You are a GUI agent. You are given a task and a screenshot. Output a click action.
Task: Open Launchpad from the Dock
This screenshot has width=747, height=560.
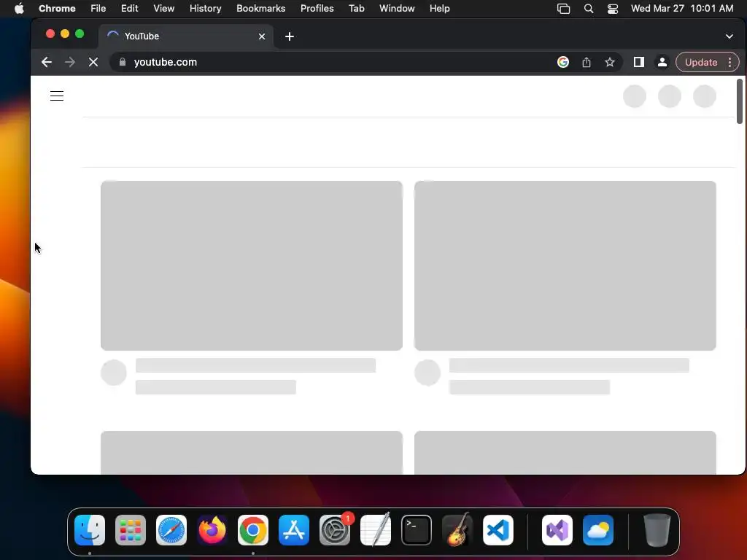[131, 530]
